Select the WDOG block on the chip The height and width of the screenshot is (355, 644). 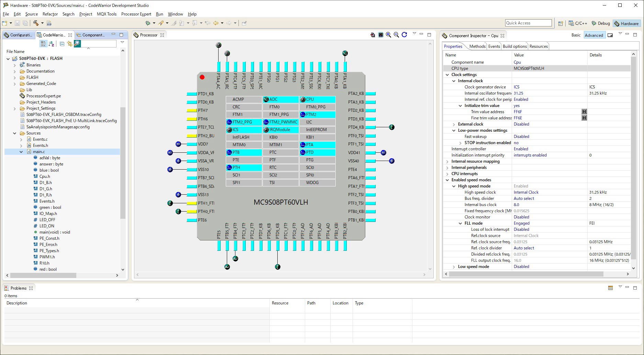click(x=317, y=183)
